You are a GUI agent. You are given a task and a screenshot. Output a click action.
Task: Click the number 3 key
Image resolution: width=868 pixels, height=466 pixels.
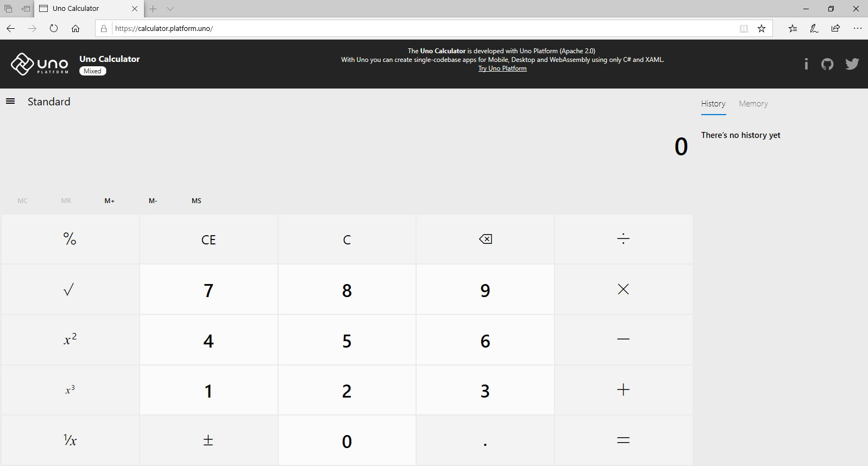point(485,390)
